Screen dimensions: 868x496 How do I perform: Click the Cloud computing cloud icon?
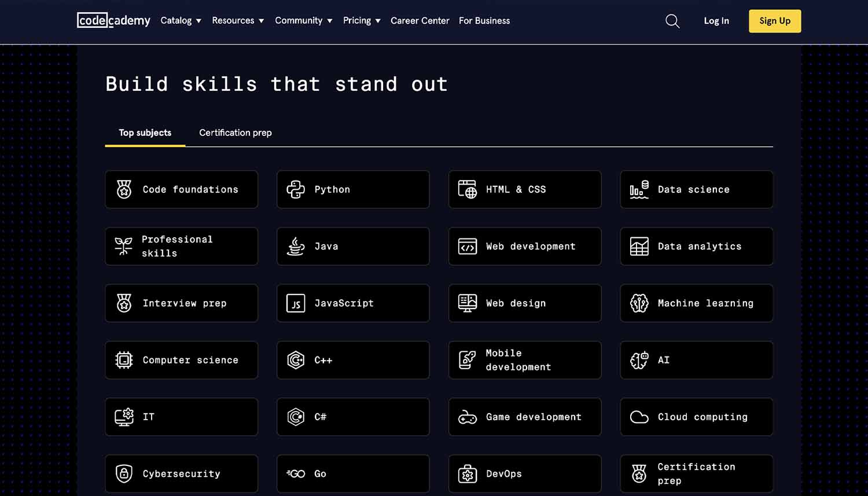click(639, 417)
